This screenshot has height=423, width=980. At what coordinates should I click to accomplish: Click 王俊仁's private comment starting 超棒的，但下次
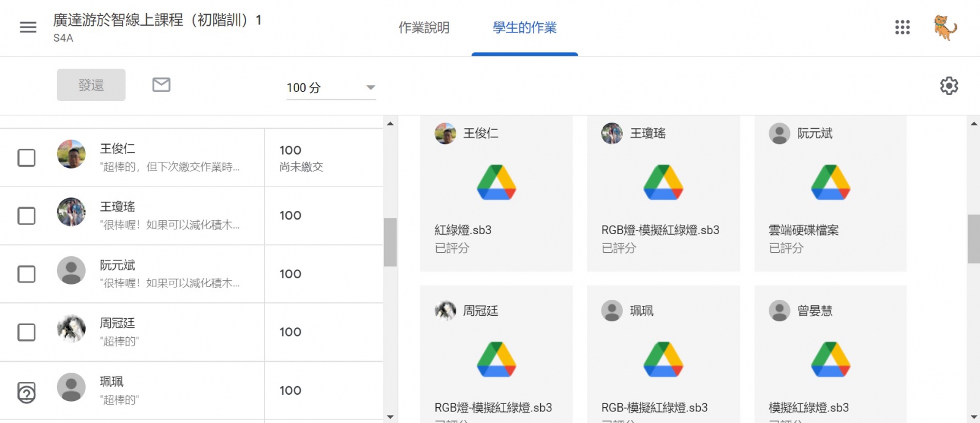click(170, 167)
